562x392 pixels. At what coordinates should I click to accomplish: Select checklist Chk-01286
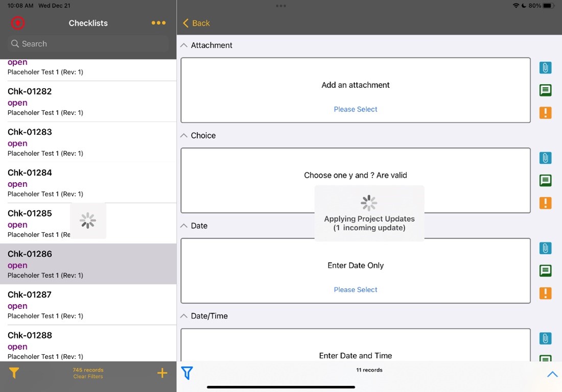(x=88, y=264)
